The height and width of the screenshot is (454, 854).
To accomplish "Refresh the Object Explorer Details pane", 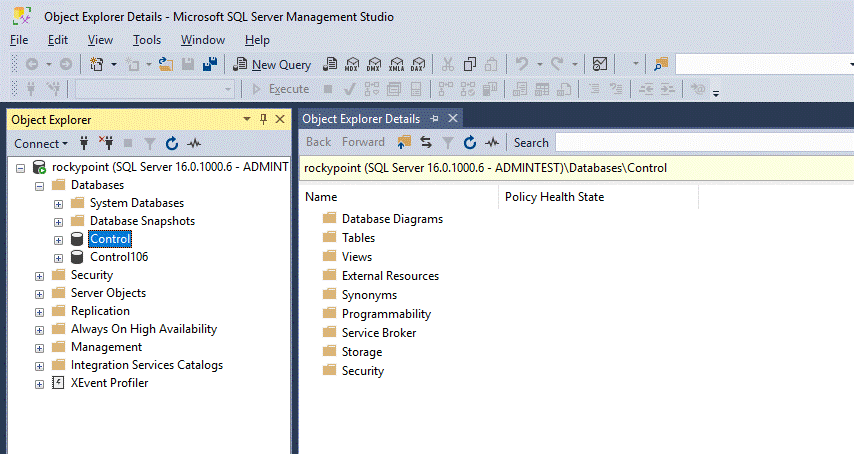I will (x=469, y=142).
